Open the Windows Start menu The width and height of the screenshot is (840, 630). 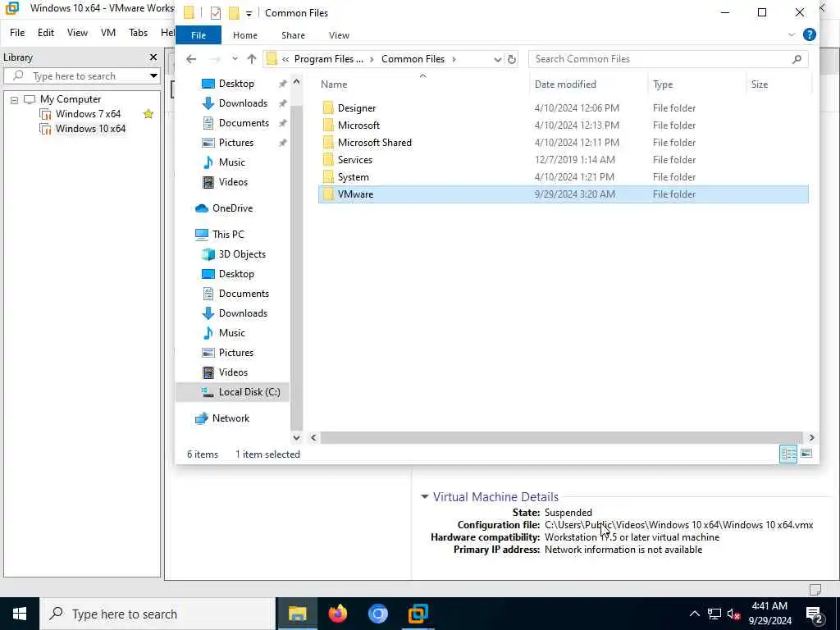20,614
